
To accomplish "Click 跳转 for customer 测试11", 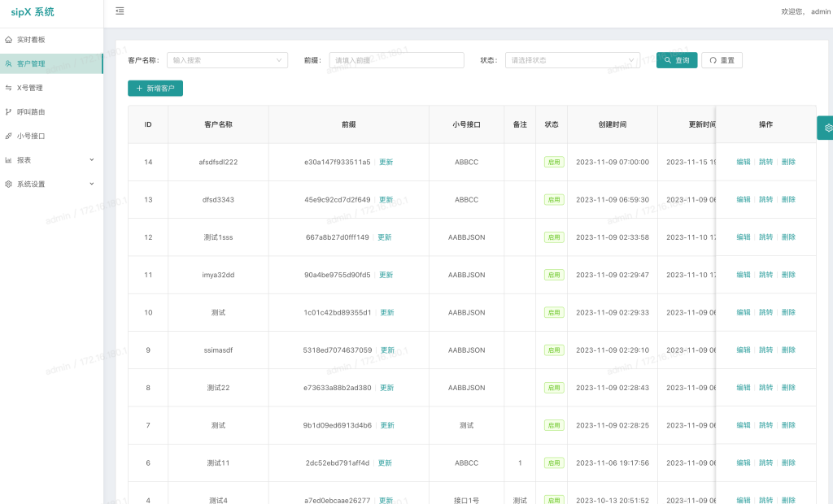I will tap(766, 463).
